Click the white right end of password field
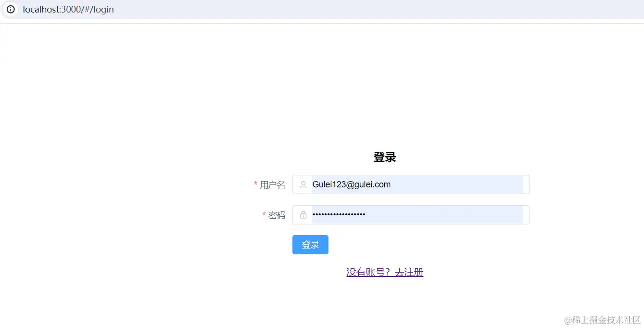The height and width of the screenshot is (328, 644). (526, 215)
